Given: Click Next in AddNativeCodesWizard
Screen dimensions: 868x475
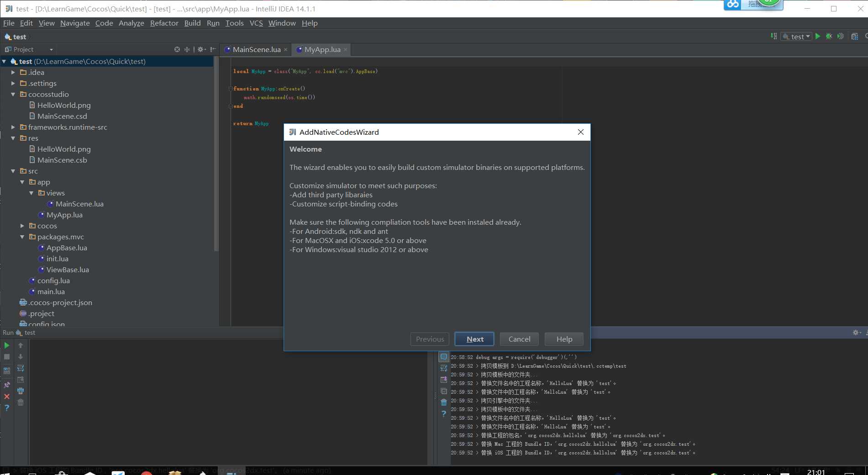Looking at the screenshot, I should click(x=474, y=339).
